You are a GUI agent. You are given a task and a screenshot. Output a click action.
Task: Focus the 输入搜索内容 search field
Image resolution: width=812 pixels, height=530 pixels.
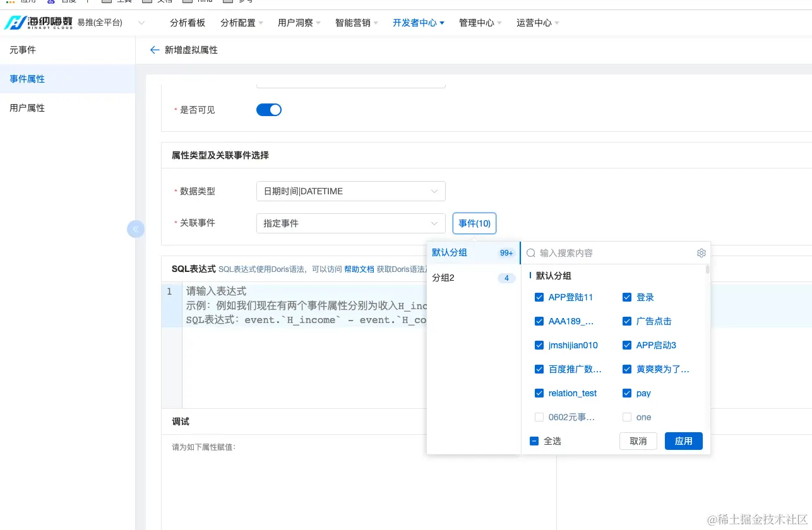(x=616, y=253)
